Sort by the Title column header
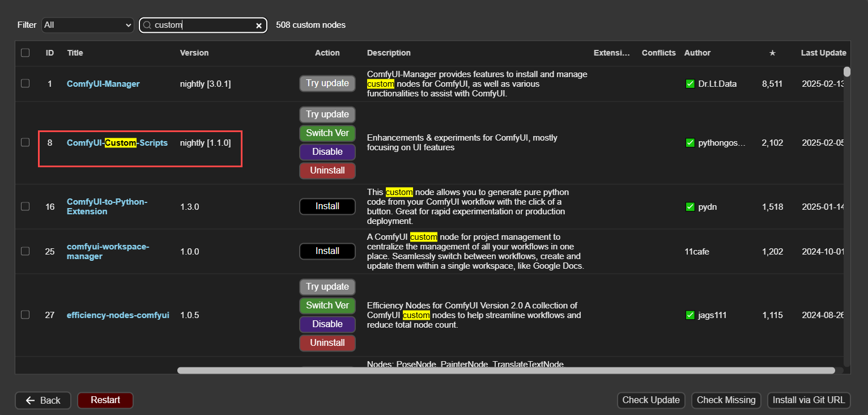The width and height of the screenshot is (868, 415). (75, 53)
